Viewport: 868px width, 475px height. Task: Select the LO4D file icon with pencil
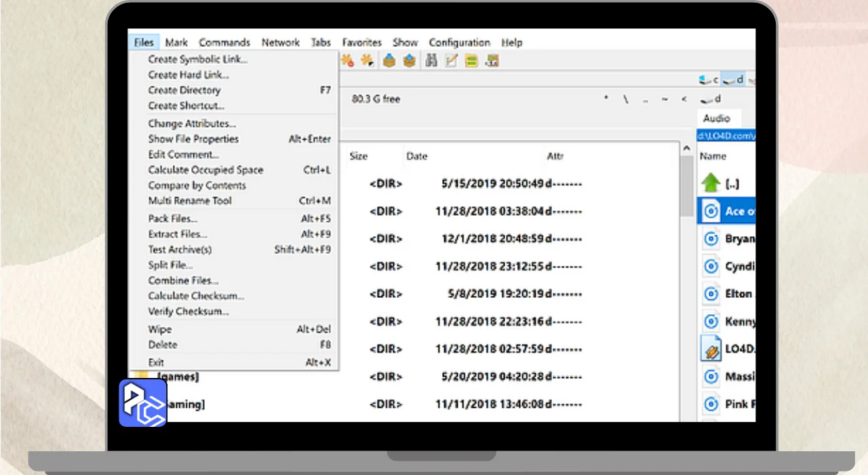[711, 349]
